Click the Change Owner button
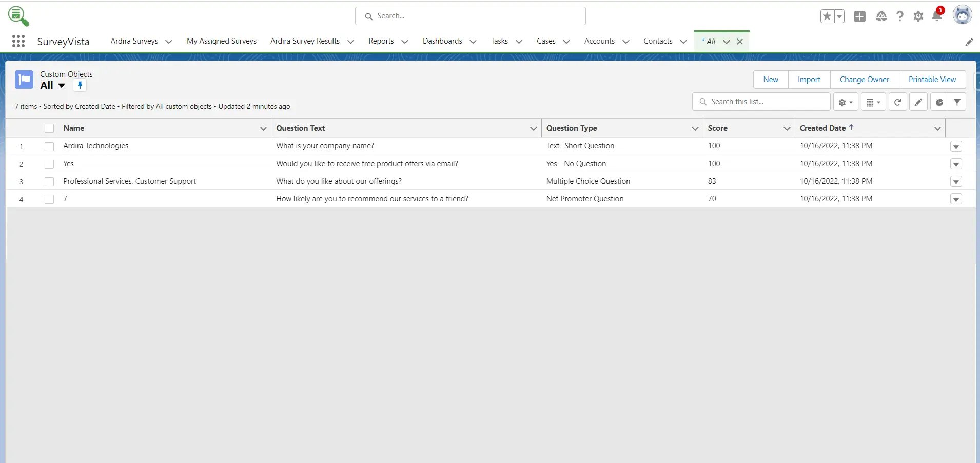The image size is (980, 463). coord(865,80)
